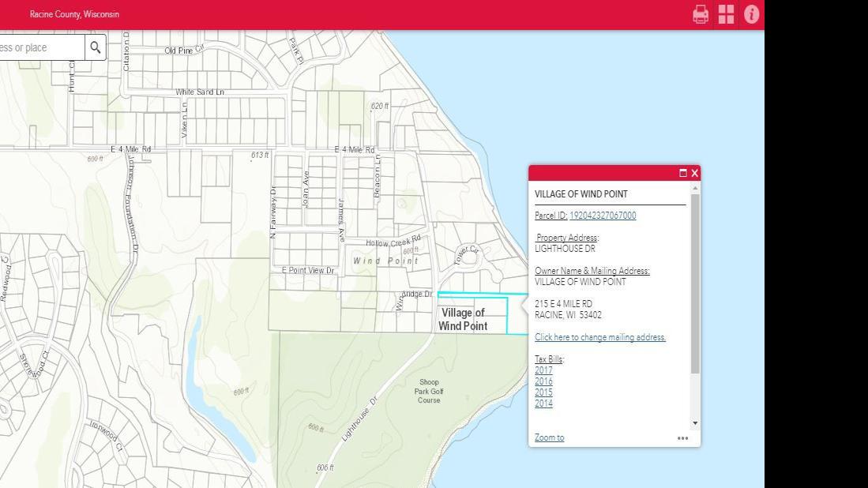Screen dimensions: 868x488
Task: Click Shoop Park Golf Course label
Action: (x=429, y=391)
